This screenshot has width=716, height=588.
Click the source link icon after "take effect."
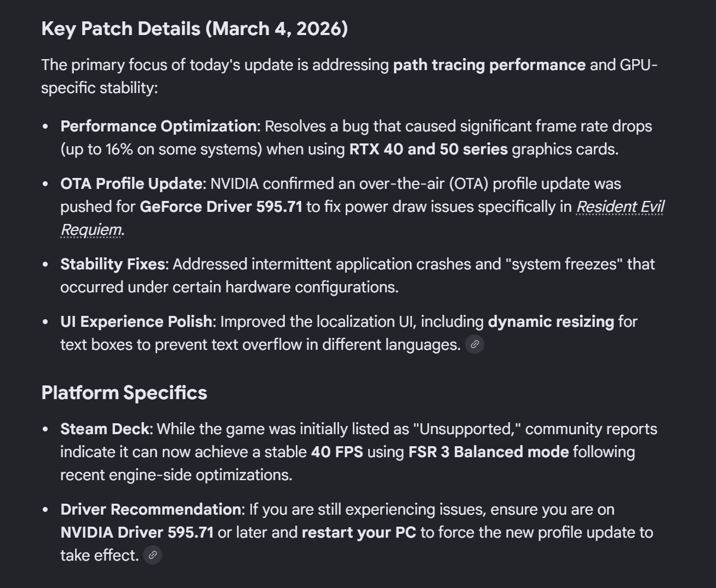pos(152,555)
